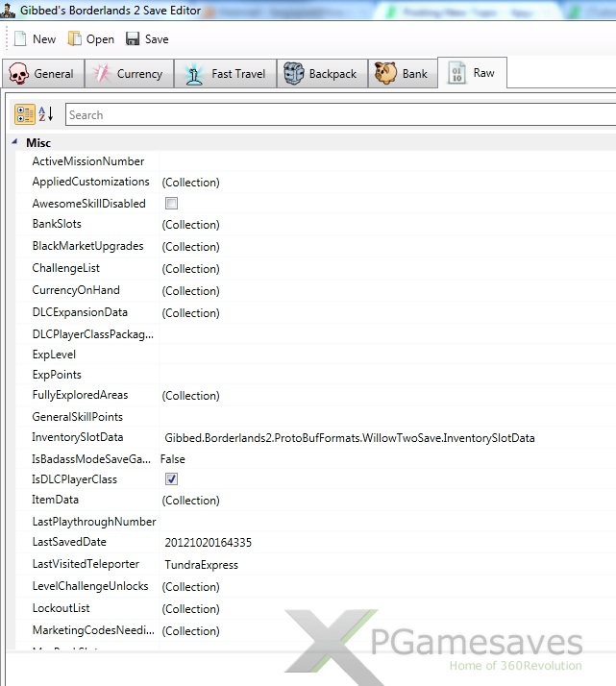Switch to categorized property view
616x686 pixels.
[26, 115]
